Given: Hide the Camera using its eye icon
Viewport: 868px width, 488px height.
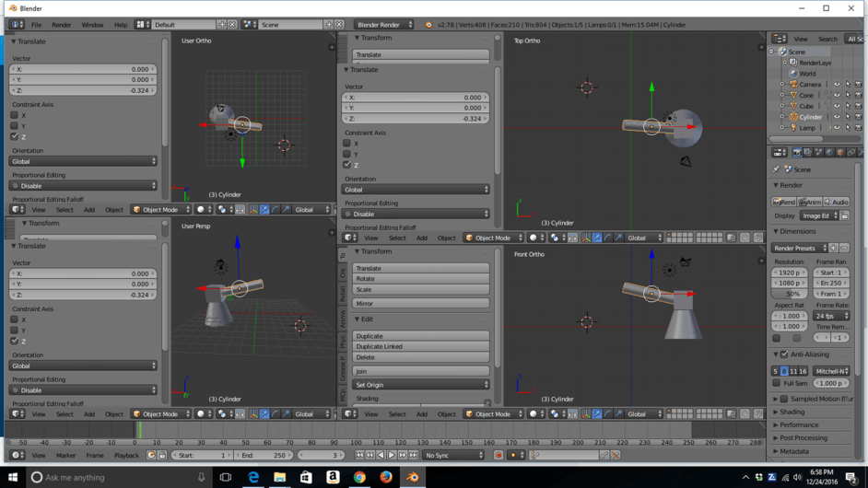Looking at the screenshot, I should point(837,84).
